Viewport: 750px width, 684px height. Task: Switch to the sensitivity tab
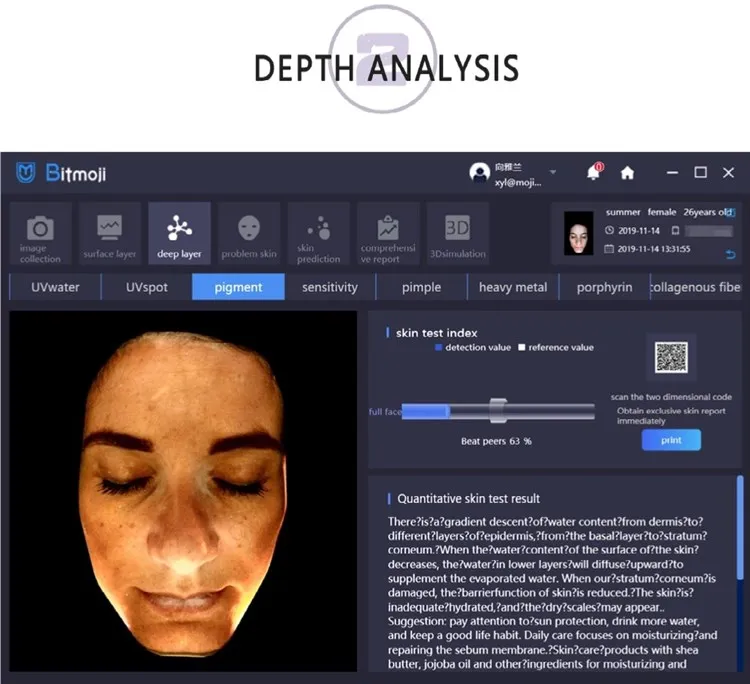(x=330, y=287)
